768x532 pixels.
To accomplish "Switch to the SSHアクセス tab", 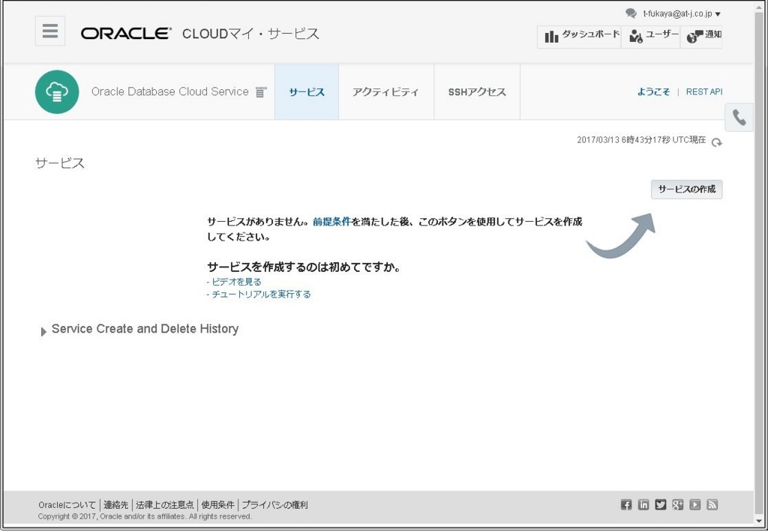I will (x=477, y=92).
